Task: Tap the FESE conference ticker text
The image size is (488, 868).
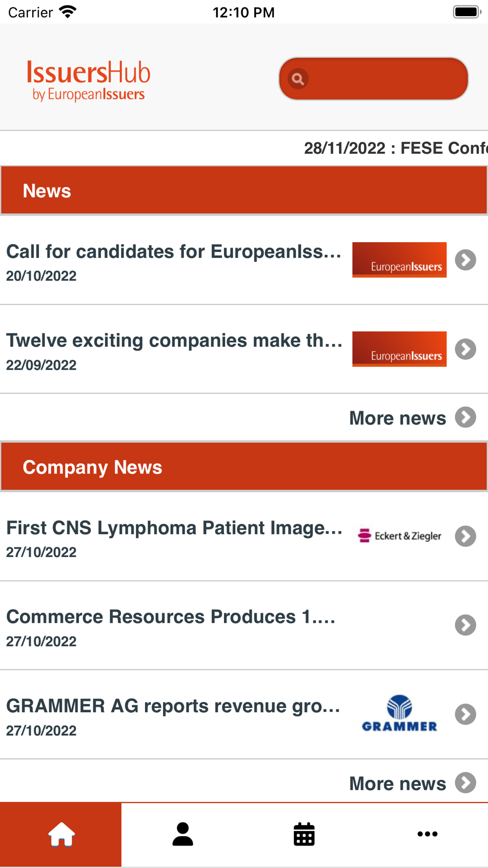Action: 396,148
